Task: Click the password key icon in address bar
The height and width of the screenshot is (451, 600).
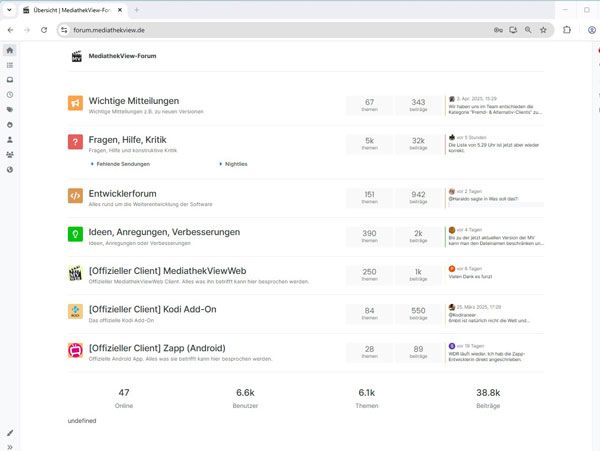Action: pyautogui.click(x=498, y=30)
